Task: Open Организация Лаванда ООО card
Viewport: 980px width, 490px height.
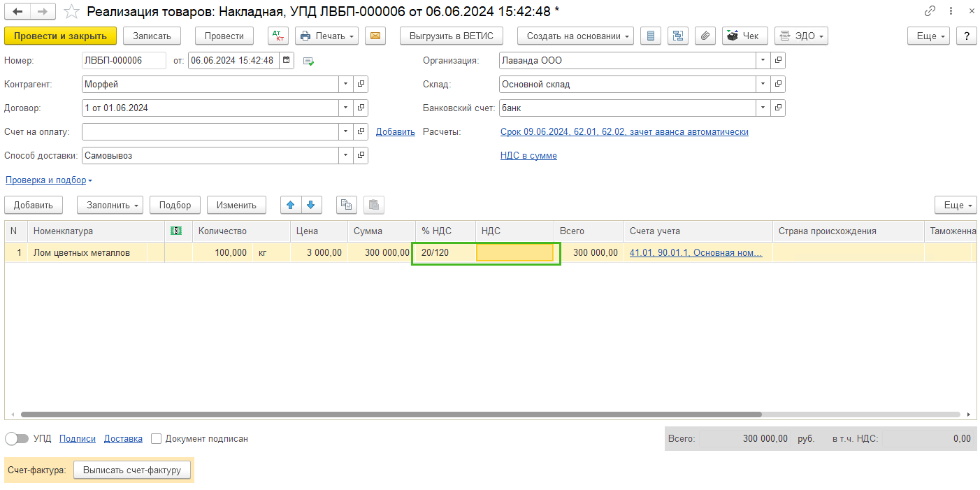Action: click(x=778, y=61)
